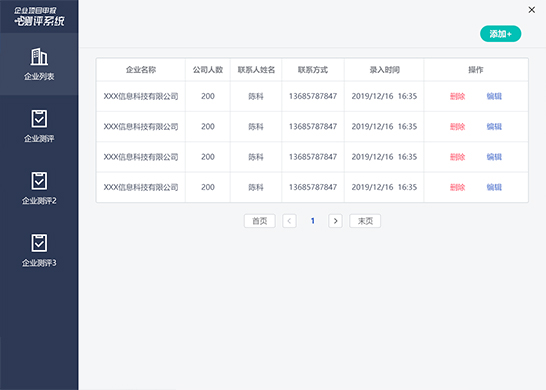546x390 pixels.
Task: Click phone number in third row
Action: pyautogui.click(x=313, y=157)
